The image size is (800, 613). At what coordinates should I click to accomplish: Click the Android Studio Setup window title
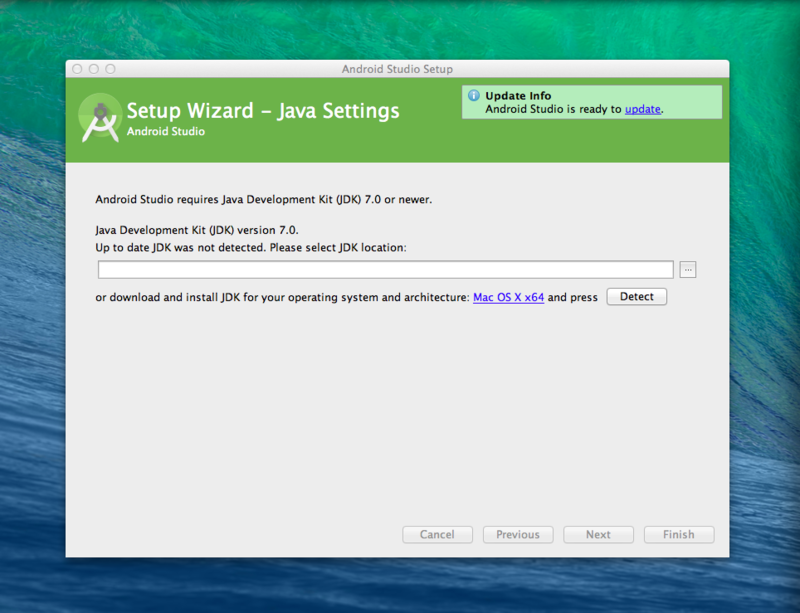[x=397, y=69]
